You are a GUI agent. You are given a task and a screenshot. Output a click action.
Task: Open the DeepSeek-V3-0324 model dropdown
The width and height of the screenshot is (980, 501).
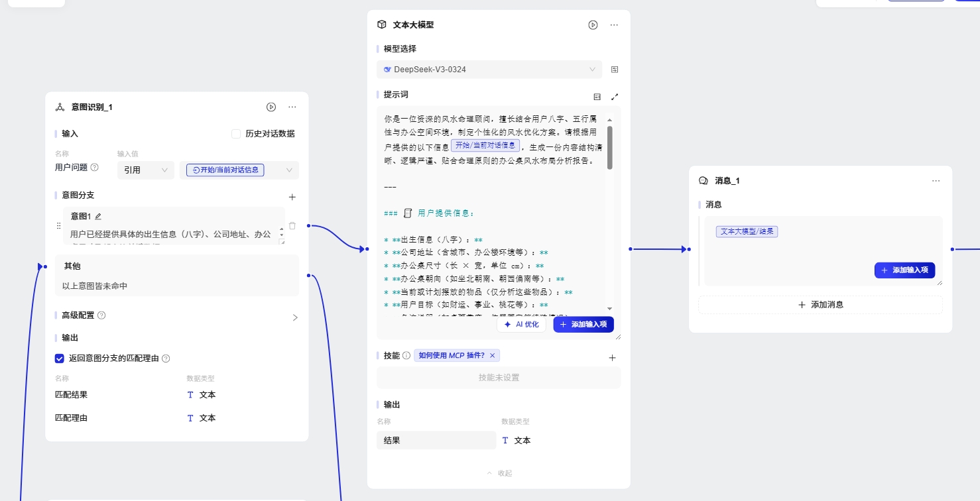click(x=489, y=69)
